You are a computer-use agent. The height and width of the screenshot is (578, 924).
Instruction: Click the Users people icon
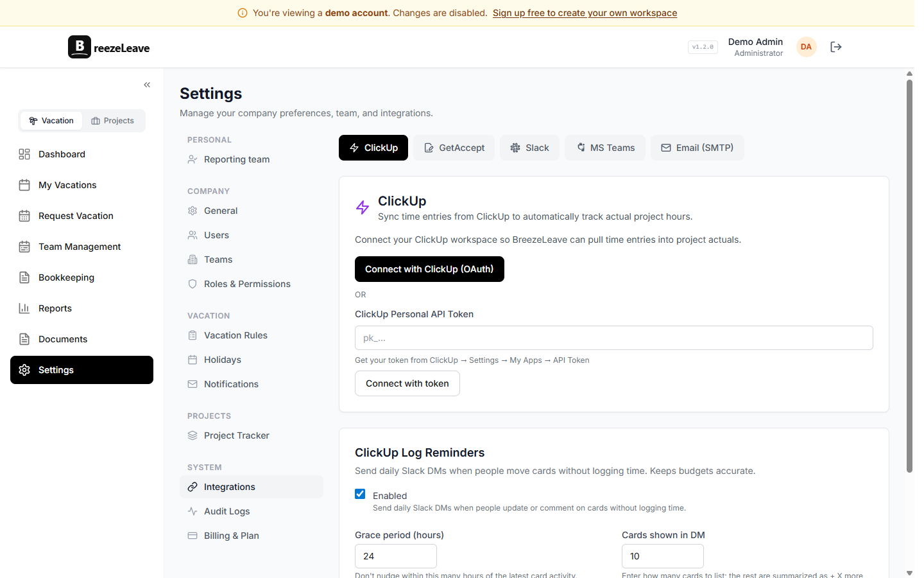[x=193, y=235]
